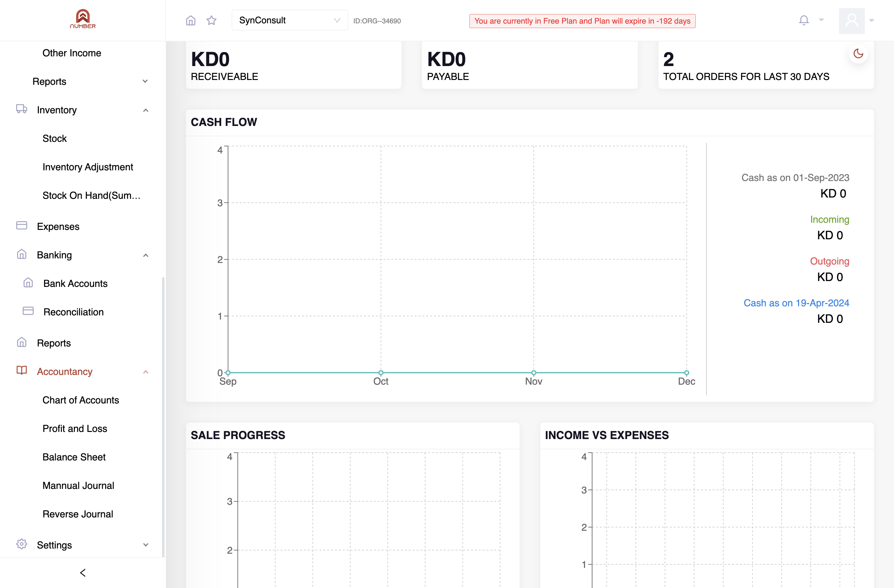Click the Settings gear icon
This screenshot has height=588, width=894.
click(x=22, y=544)
